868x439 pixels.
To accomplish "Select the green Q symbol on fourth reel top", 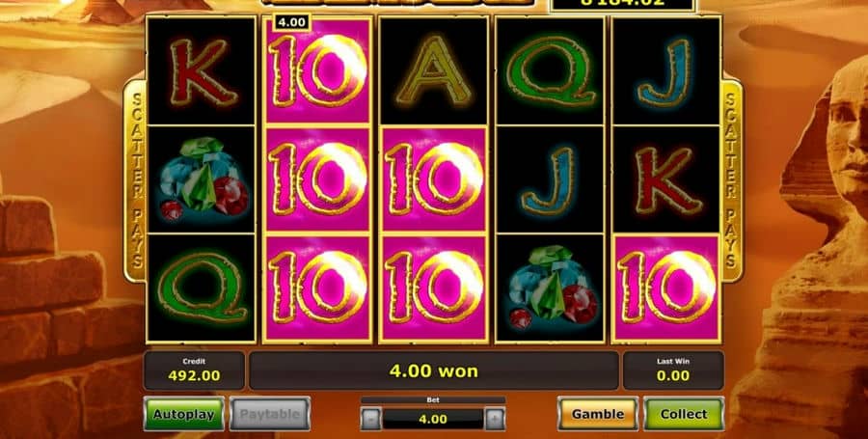I will [x=550, y=70].
